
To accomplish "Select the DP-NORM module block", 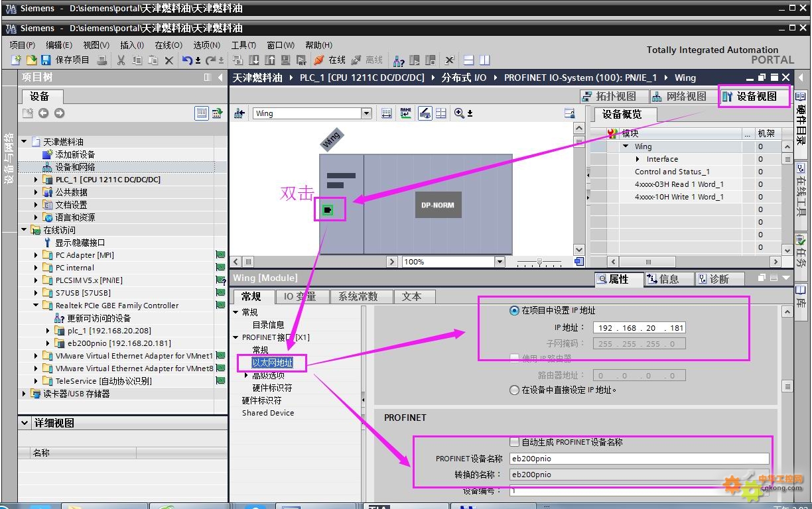I will pos(438,205).
